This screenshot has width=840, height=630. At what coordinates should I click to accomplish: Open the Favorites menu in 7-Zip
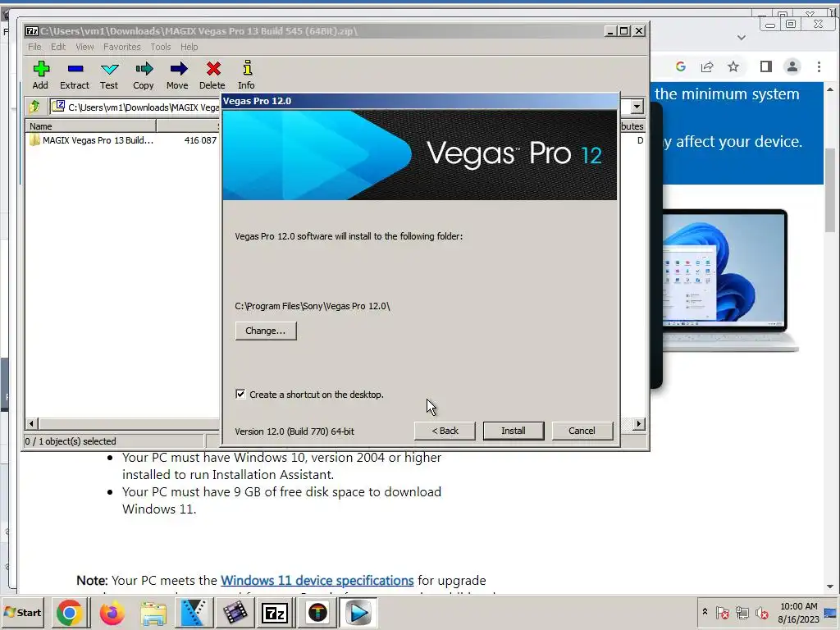(121, 47)
